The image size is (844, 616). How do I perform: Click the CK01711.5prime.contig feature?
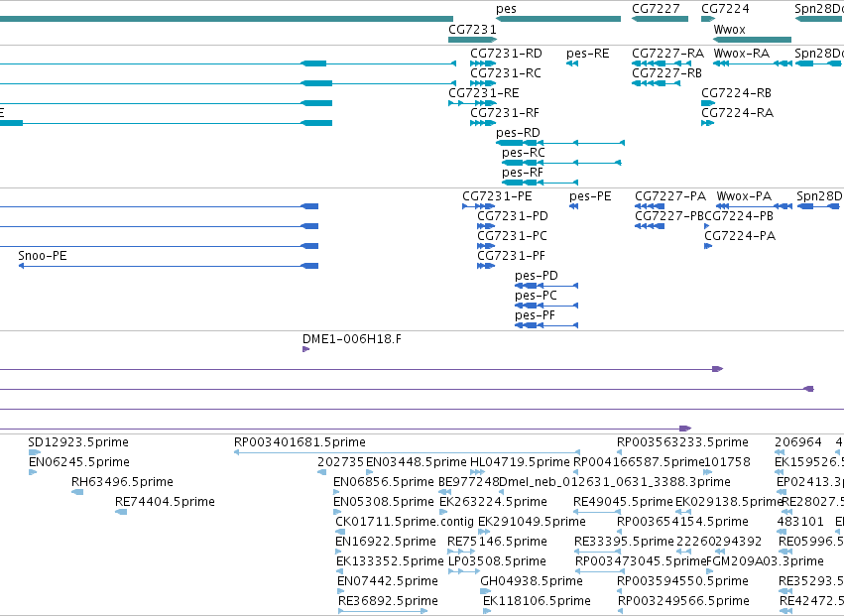[x=340, y=532]
